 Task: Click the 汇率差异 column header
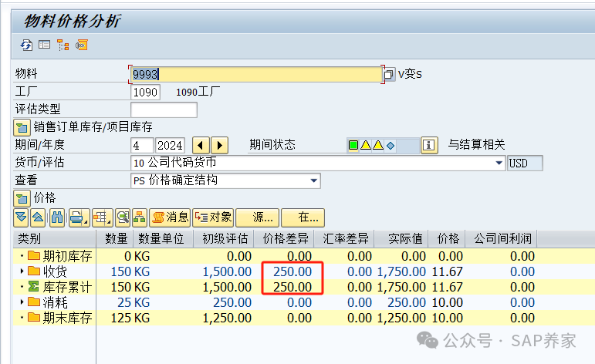tap(344, 238)
